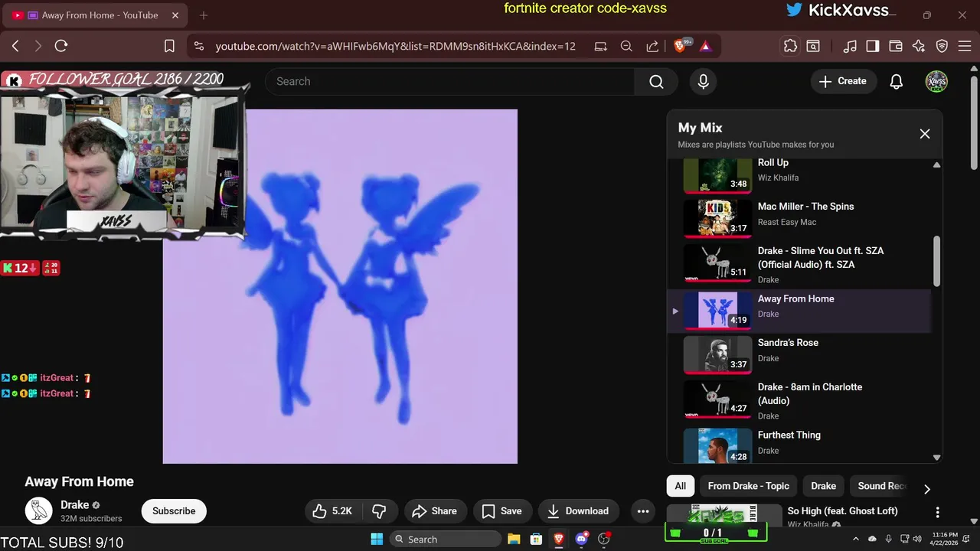Image resolution: width=980 pixels, height=551 pixels.
Task: Dislike the video with thumbs down
Action: (x=379, y=510)
